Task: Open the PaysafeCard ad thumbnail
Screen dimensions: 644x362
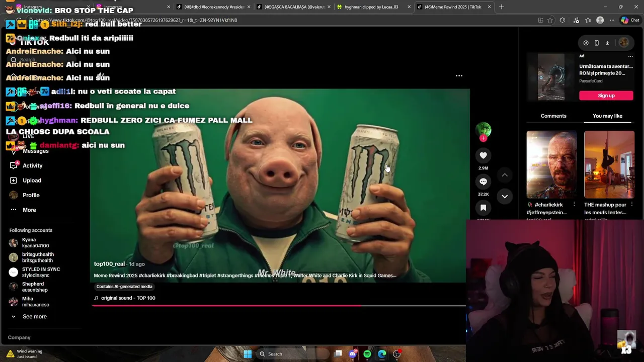Action: coord(551,77)
